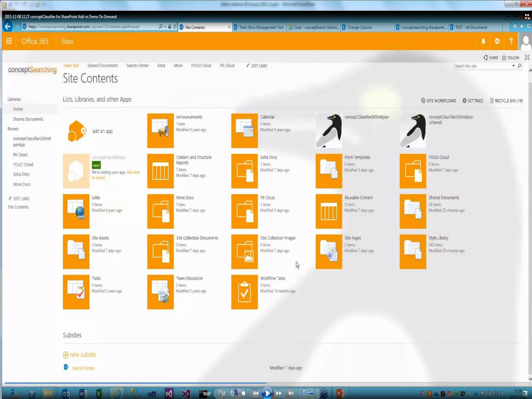Viewport: 532px width, 399px height.
Task: Open the Announcements list tile
Action: click(x=160, y=131)
